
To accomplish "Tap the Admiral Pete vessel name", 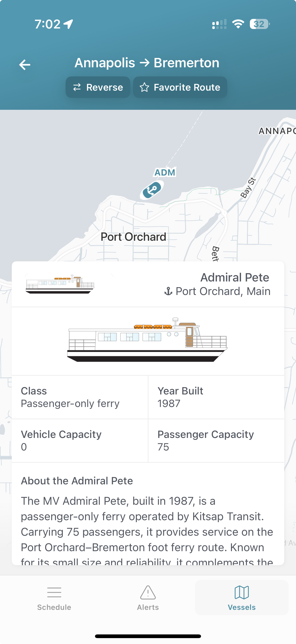I will click(x=235, y=278).
